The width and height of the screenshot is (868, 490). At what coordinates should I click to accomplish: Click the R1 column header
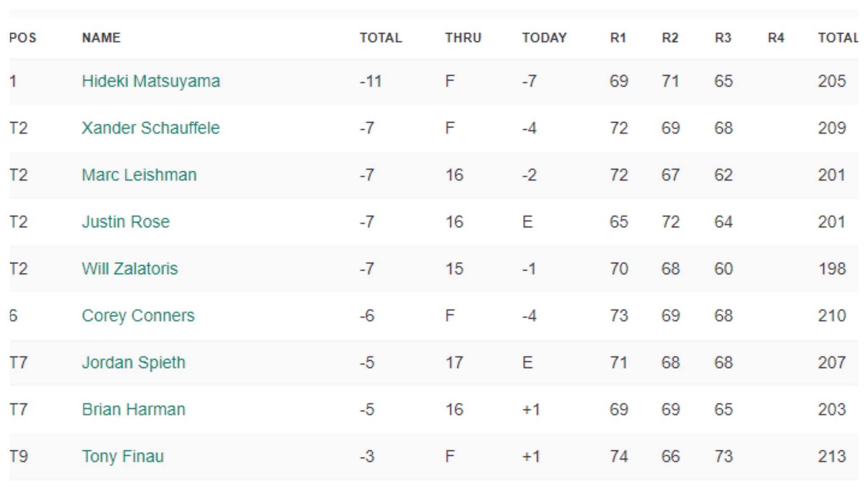click(618, 38)
